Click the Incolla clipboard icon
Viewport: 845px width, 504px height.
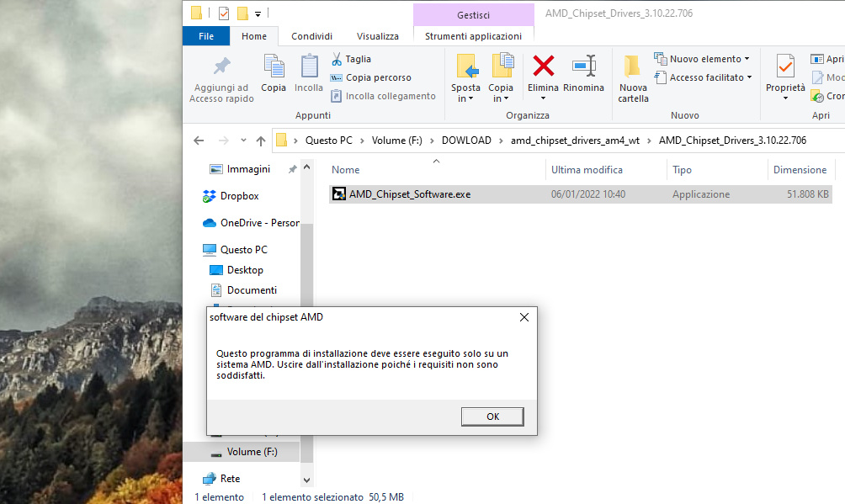point(309,66)
